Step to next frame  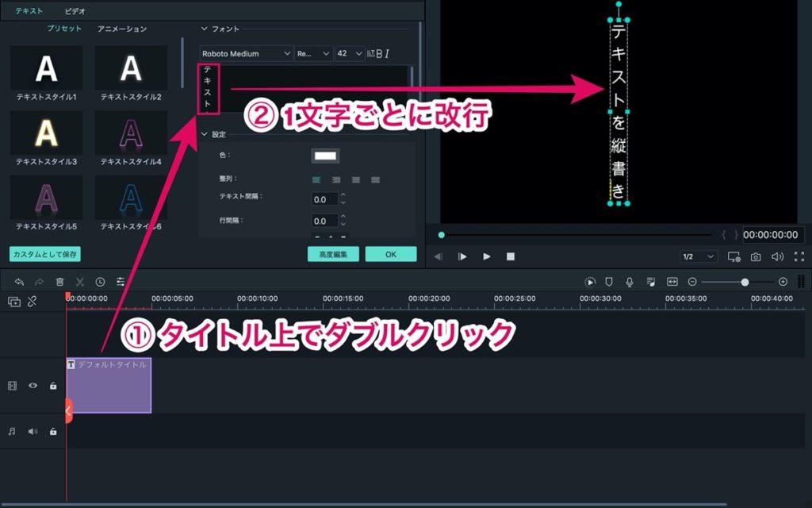pyautogui.click(x=462, y=256)
